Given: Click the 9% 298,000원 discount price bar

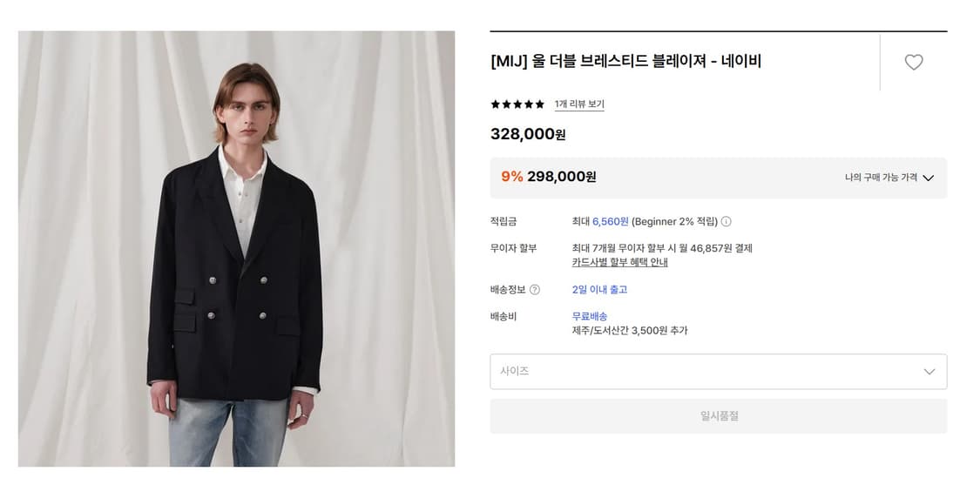Looking at the screenshot, I should click(718, 178).
